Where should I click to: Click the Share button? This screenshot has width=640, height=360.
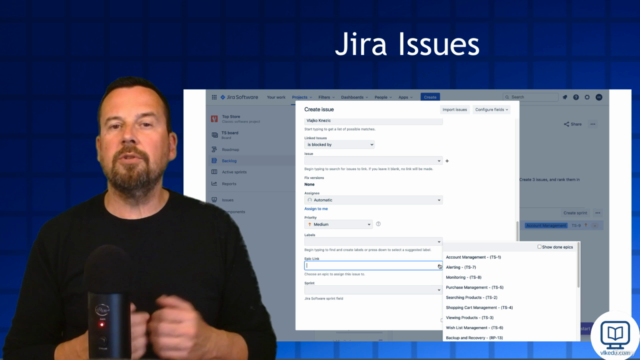pos(573,124)
